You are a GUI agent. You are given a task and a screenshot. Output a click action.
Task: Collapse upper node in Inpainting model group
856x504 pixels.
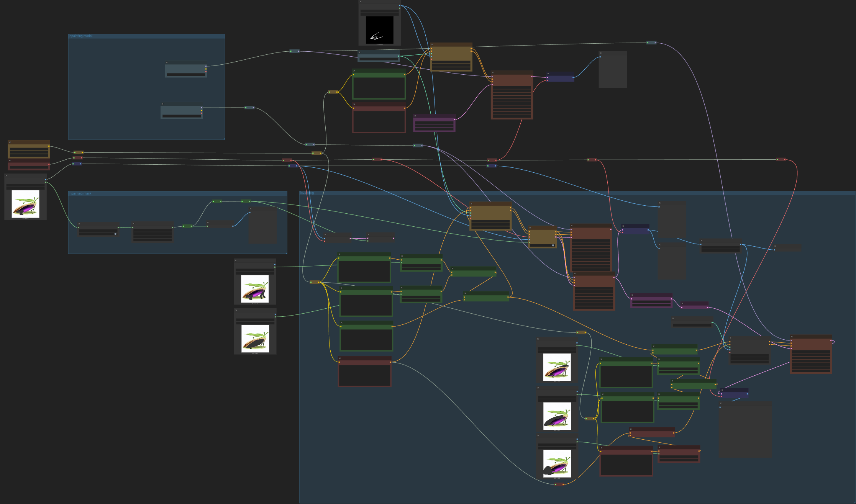[x=167, y=62]
